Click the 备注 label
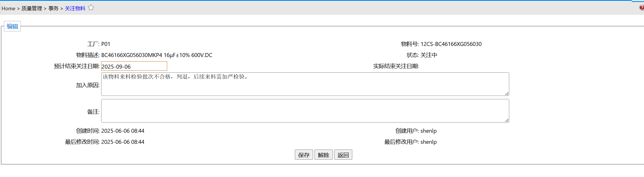 pyautogui.click(x=93, y=112)
